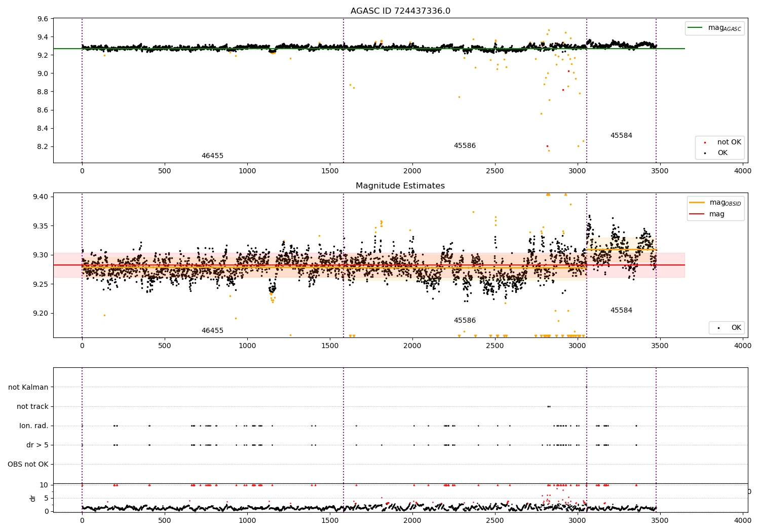Click the 'not track' axis label
Image resolution: width=760 pixels, height=532 pixels.
[x=32, y=407]
